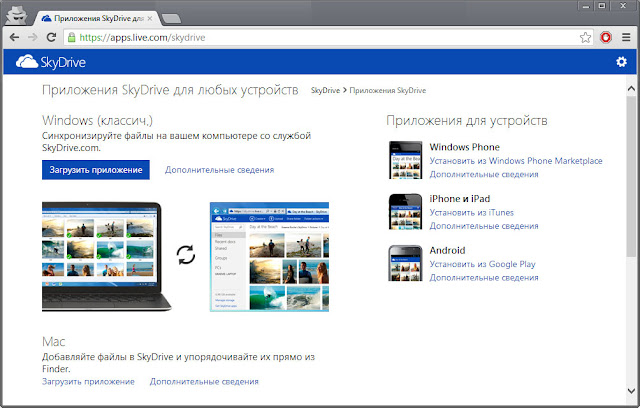Screen dimensions: 640x408
Task: Close the Приложения SkyDrive tab
Action: [150, 18]
